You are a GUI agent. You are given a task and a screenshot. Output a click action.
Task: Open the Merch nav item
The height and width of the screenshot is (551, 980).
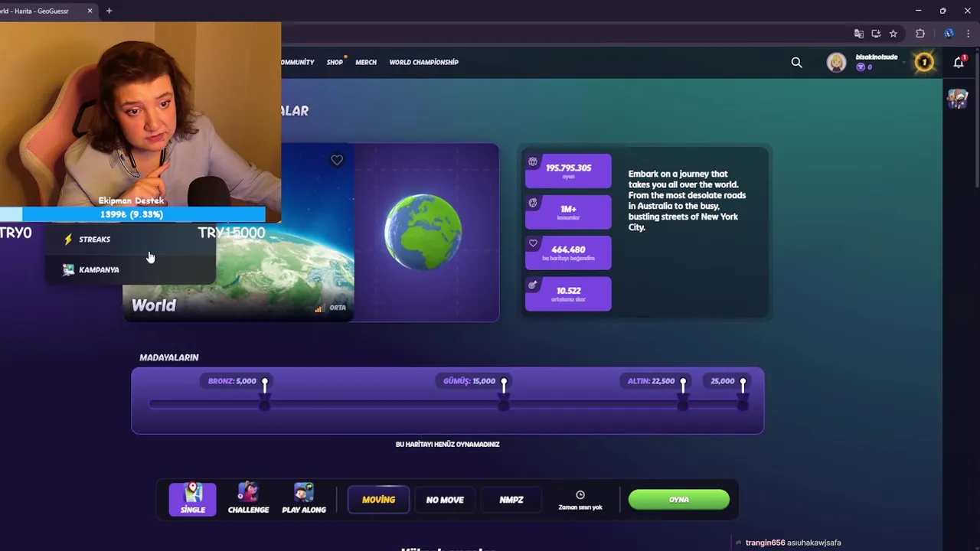366,62
